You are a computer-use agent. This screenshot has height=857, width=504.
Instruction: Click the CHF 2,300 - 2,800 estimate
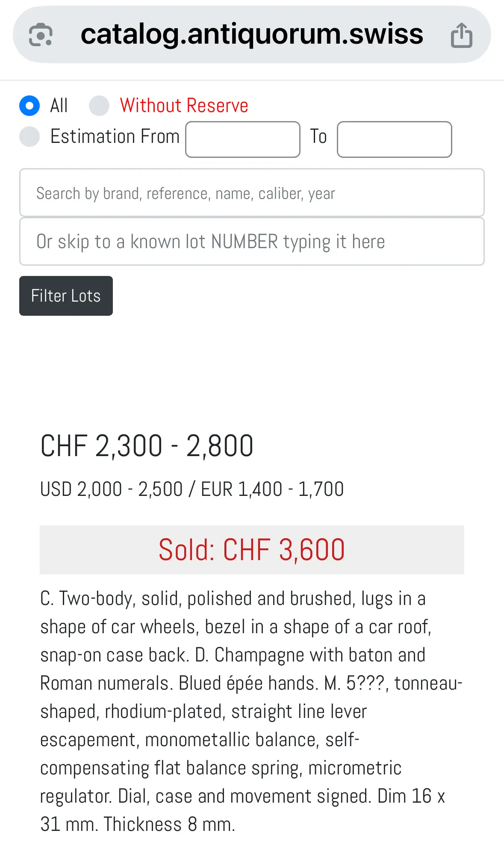tap(147, 446)
